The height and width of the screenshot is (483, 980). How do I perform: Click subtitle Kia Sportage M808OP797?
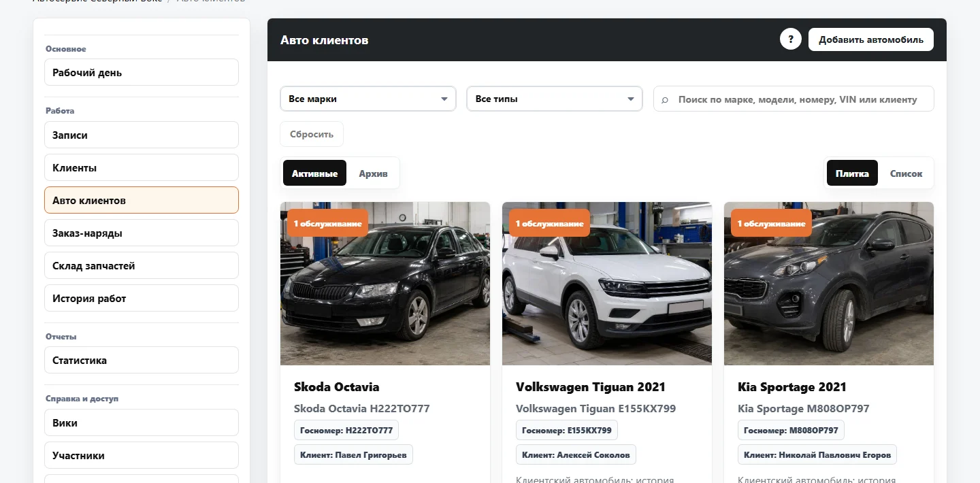[804, 409]
